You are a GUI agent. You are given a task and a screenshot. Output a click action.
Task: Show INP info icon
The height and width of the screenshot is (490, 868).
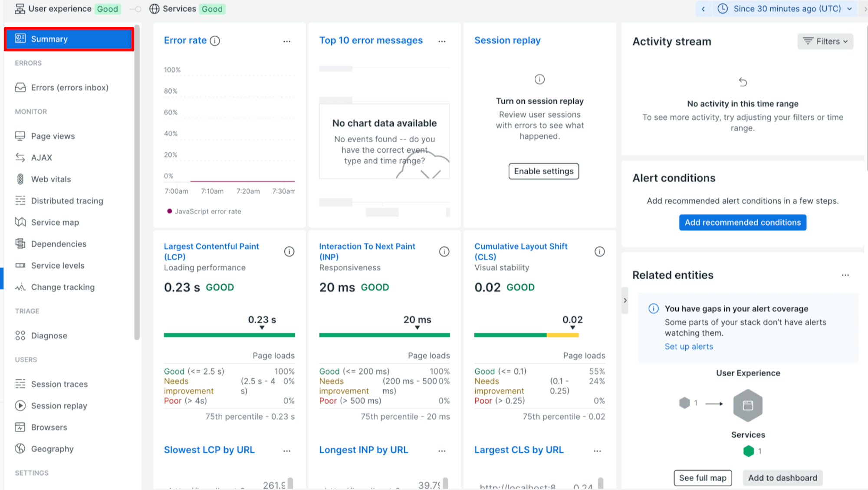point(444,252)
